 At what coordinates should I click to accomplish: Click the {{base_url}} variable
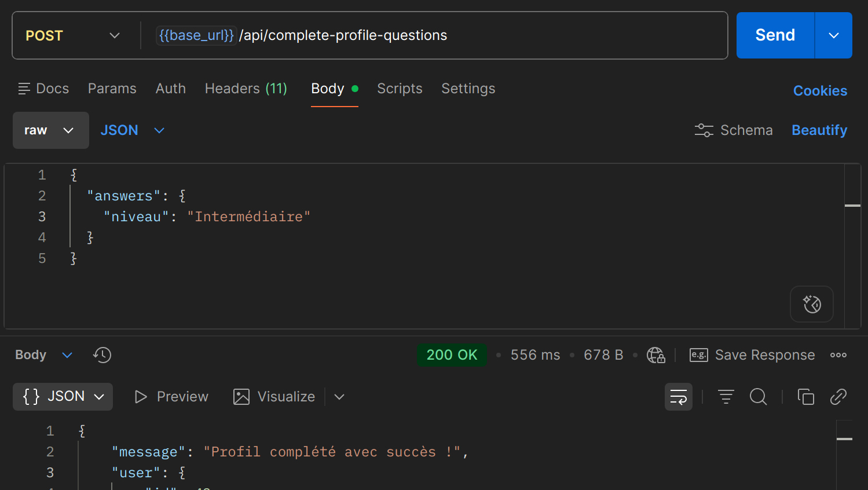(x=196, y=35)
